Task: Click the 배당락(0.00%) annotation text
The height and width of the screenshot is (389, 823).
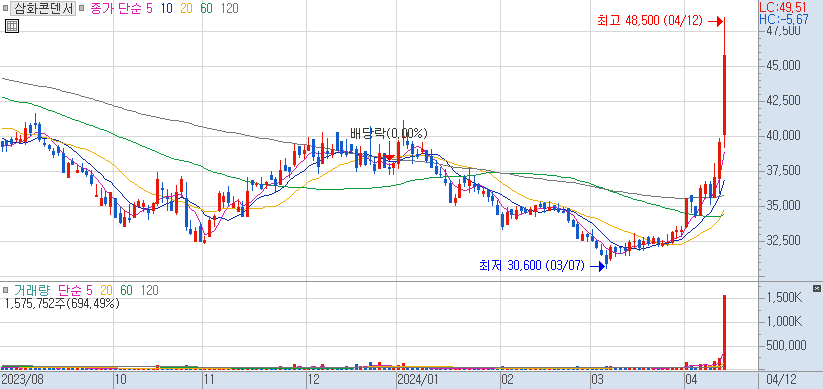Action: click(x=389, y=133)
